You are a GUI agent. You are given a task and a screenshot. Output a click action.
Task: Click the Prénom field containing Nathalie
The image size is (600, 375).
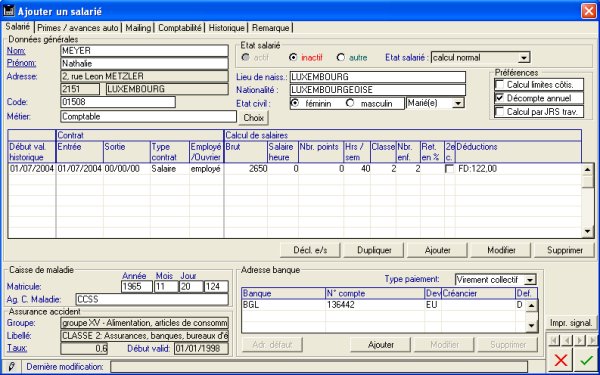(144, 64)
